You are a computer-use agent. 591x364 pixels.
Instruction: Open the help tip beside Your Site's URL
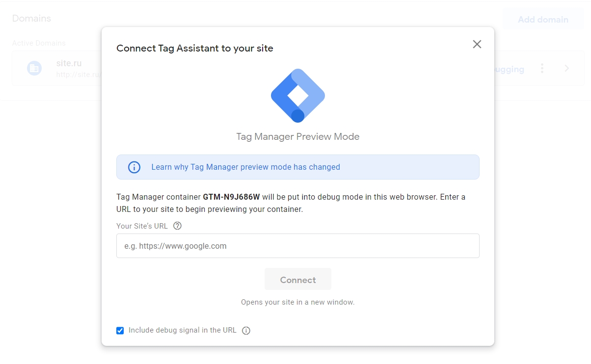click(177, 226)
